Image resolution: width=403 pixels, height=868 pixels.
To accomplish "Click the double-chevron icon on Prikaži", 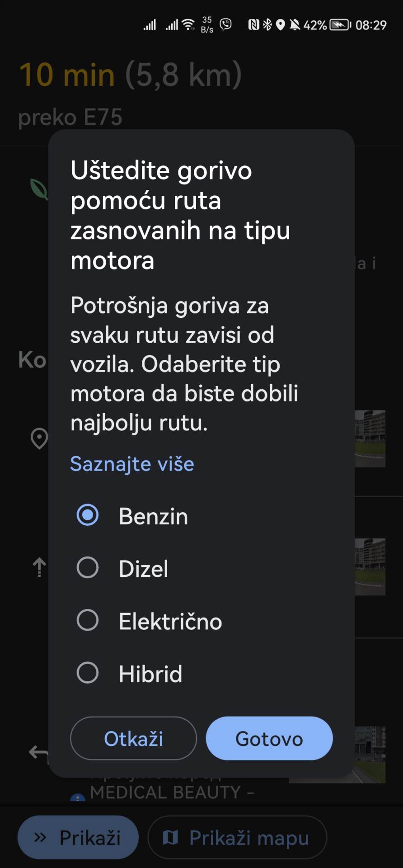I will click(41, 837).
